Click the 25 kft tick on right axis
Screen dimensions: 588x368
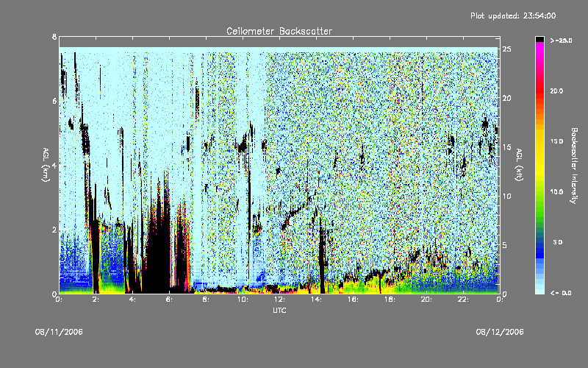[x=506, y=49]
